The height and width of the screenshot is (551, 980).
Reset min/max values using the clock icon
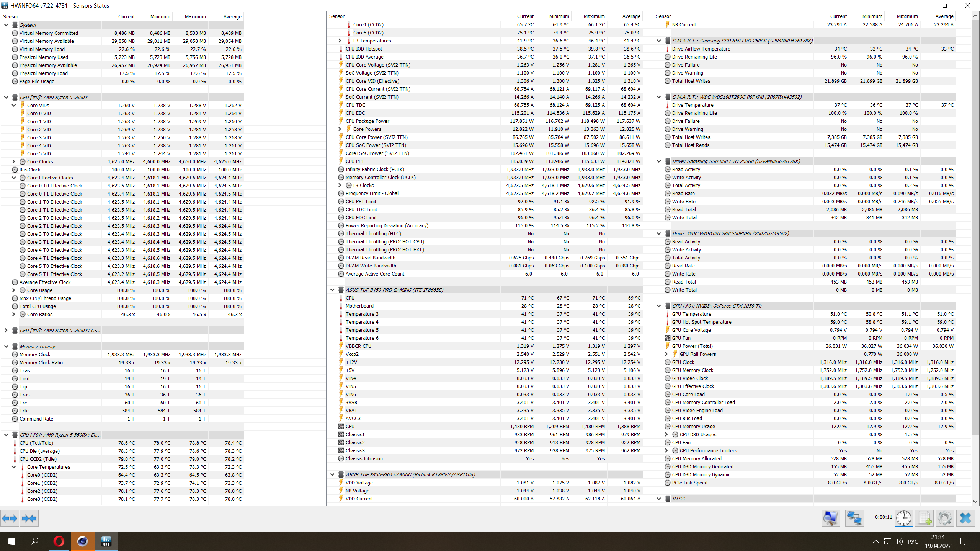tap(904, 518)
